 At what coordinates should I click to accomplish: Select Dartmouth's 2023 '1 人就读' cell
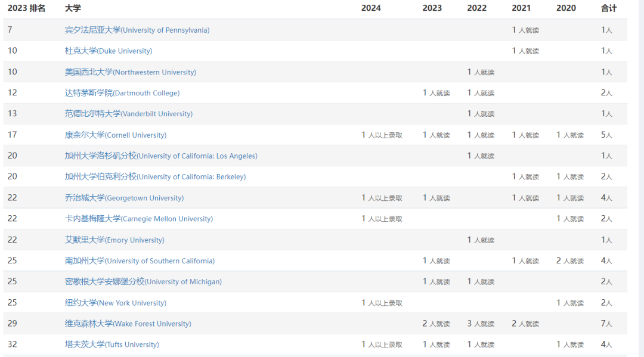click(436, 93)
